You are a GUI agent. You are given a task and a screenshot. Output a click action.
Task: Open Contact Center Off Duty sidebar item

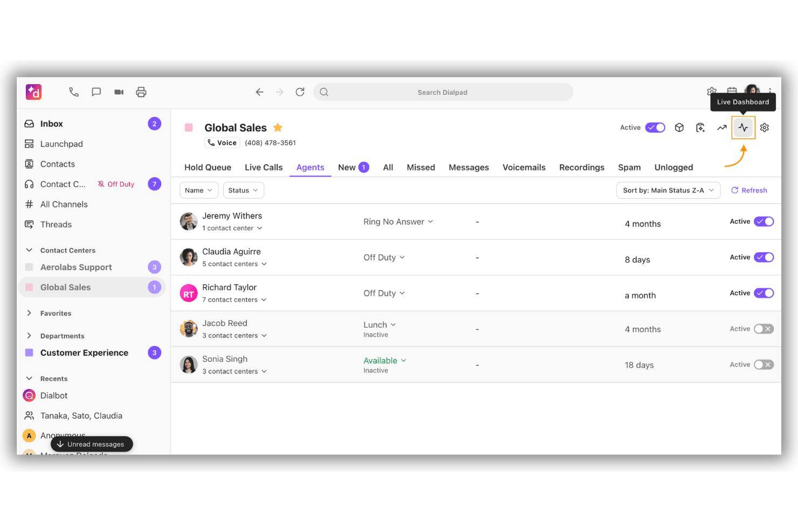(x=92, y=184)
